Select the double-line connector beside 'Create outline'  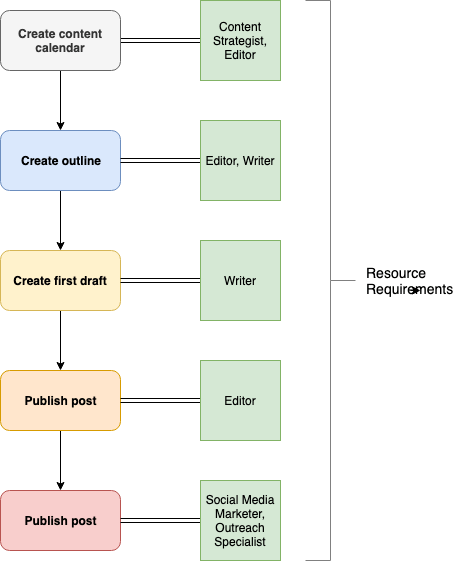[x=161, y=161]
